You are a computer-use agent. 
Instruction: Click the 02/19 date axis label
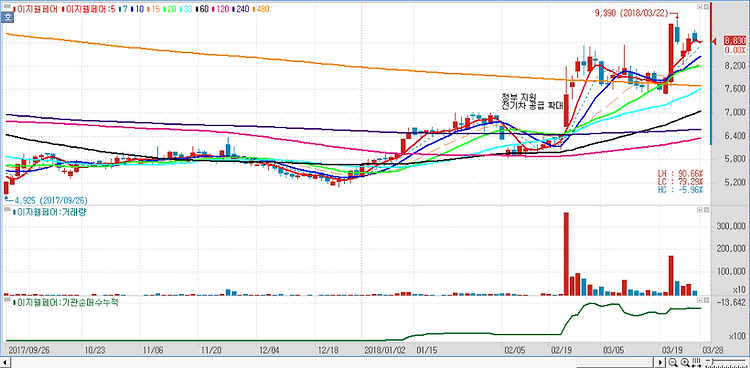click(x=561, y=349)
